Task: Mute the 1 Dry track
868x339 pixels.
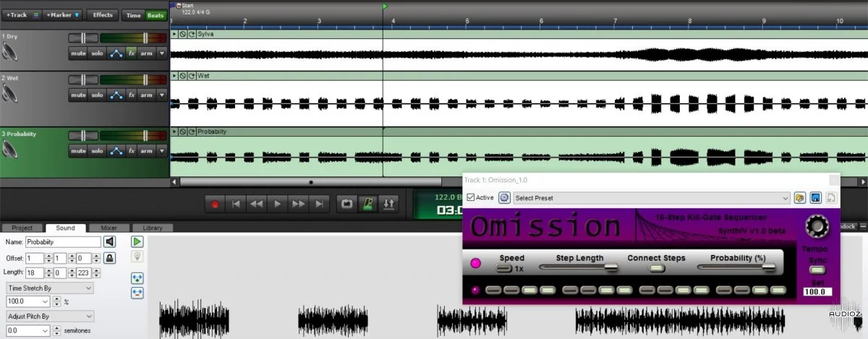Action: (78, 53)
